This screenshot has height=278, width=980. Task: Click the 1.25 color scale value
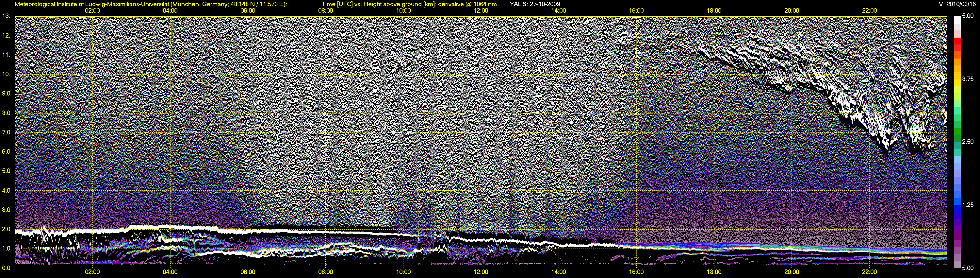coord(968,205)
